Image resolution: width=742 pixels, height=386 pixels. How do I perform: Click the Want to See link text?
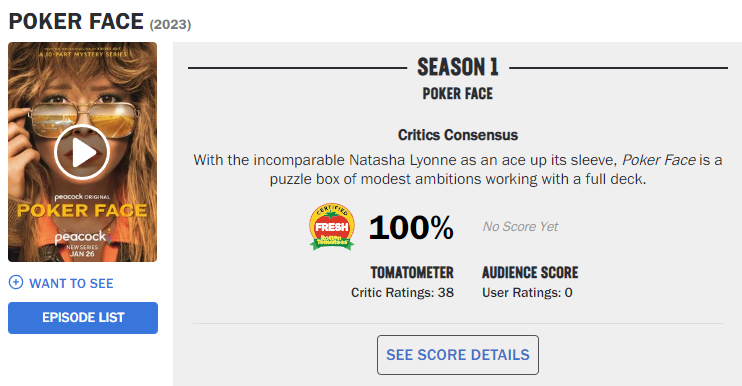pyautogui.click(x=71, y=283)
